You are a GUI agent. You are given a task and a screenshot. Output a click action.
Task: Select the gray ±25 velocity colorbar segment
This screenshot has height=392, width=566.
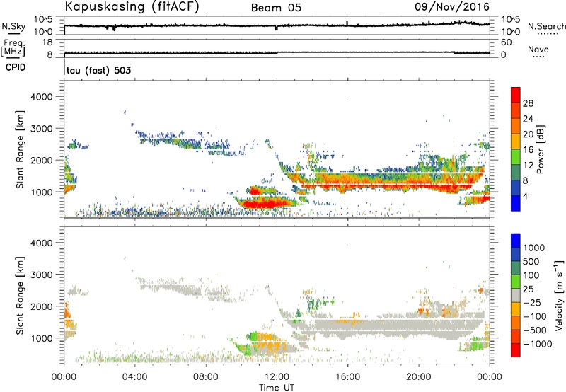tap(516, 295)
